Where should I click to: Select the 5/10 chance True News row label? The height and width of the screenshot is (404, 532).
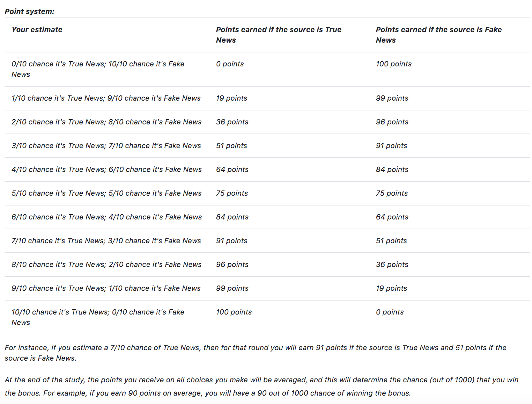coord(106,193)
